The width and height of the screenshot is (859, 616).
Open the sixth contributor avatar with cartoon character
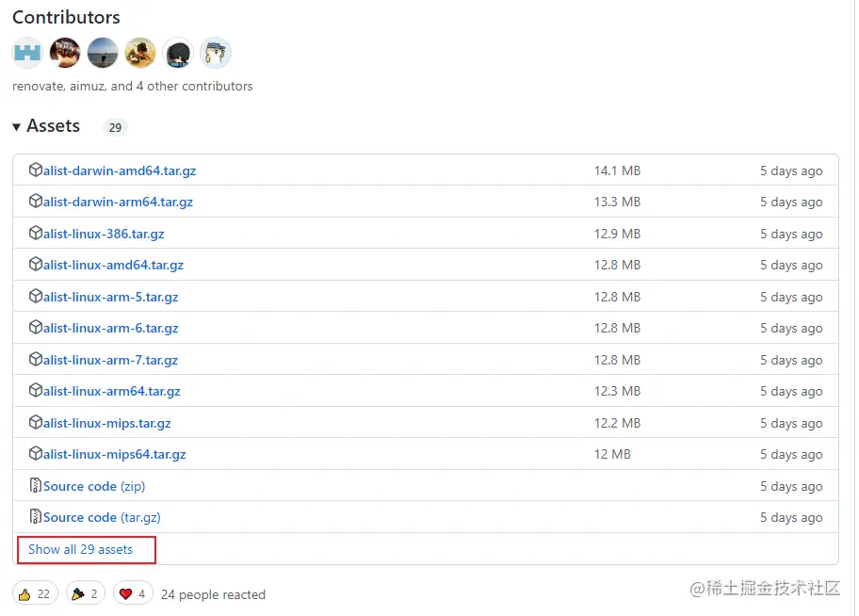(x=216, y=53)
